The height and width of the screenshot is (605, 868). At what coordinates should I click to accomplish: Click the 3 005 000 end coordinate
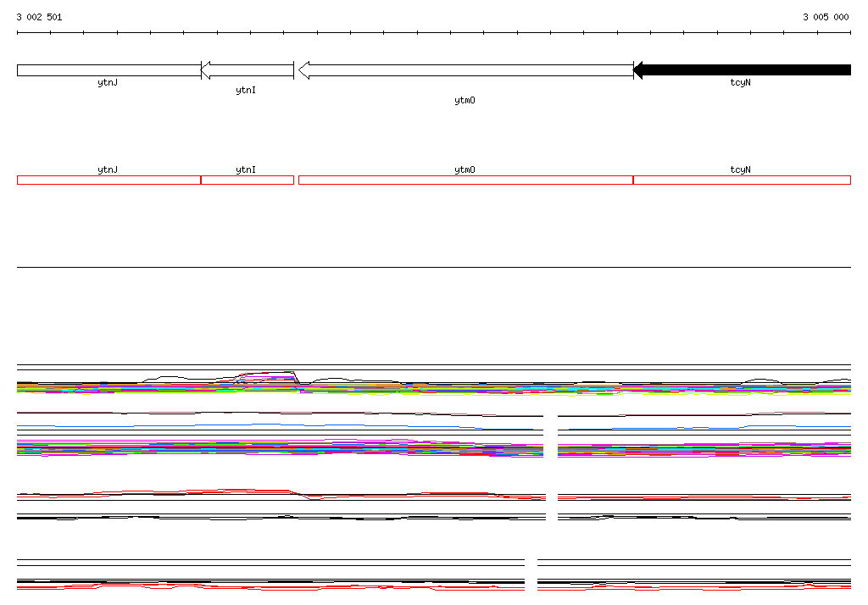(826, 17)
